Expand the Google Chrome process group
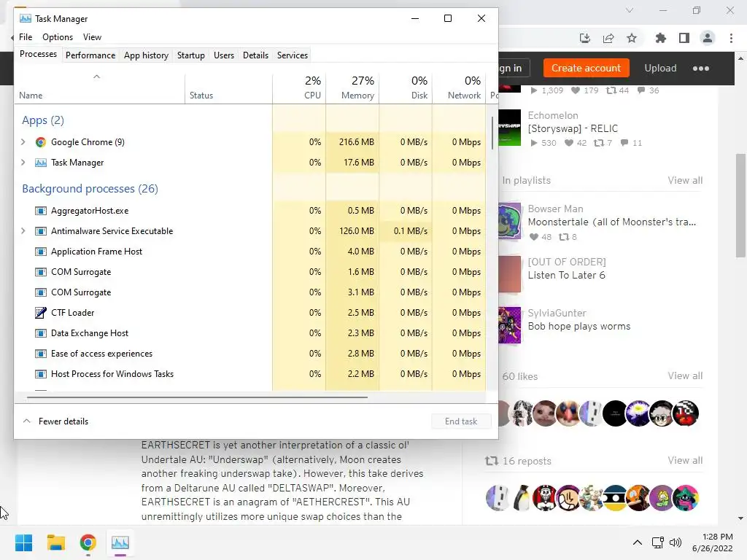This screenshot has height=560, width=747. (x=23, y=142)
